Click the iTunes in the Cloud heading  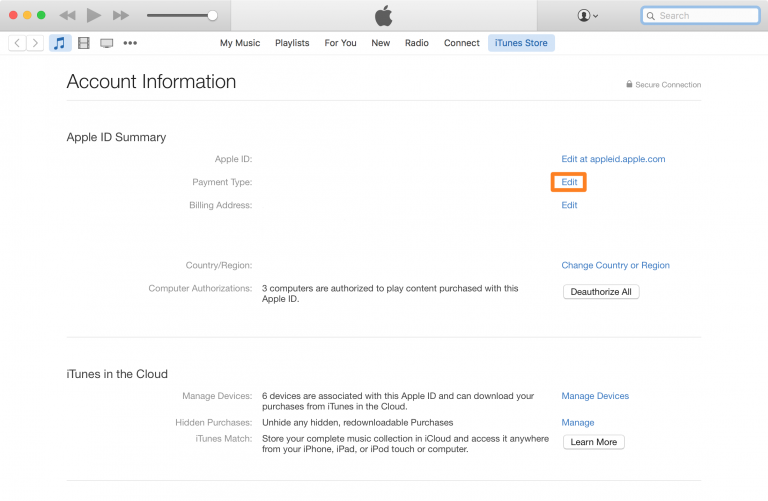pos(117,374)
